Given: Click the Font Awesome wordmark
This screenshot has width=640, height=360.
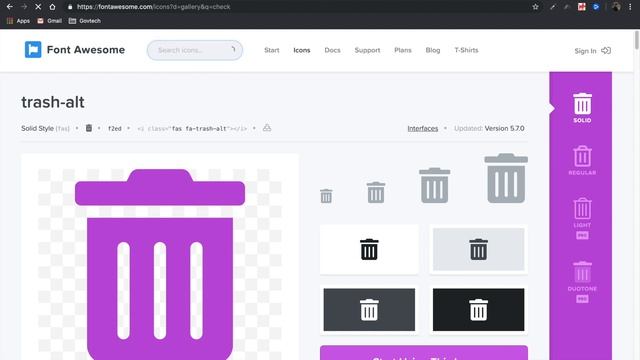Looking at the screenshot, I should tap(86, 50).
